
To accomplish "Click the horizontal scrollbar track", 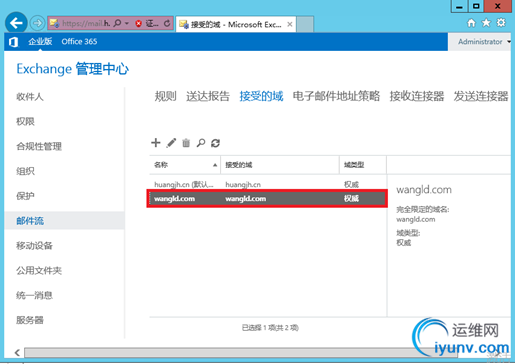I will pyautogui.click(x=240, y=352).
